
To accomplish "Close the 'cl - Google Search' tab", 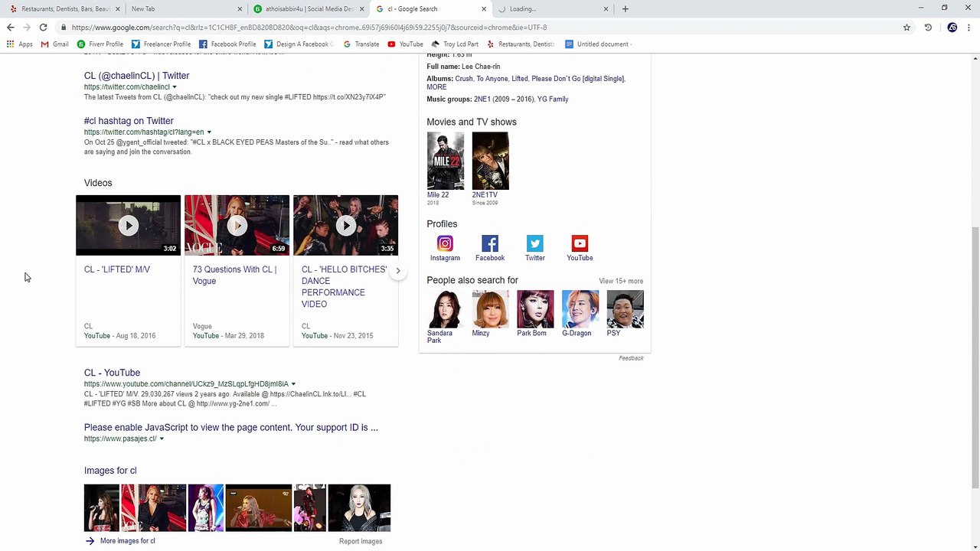I will pos(484,9).
